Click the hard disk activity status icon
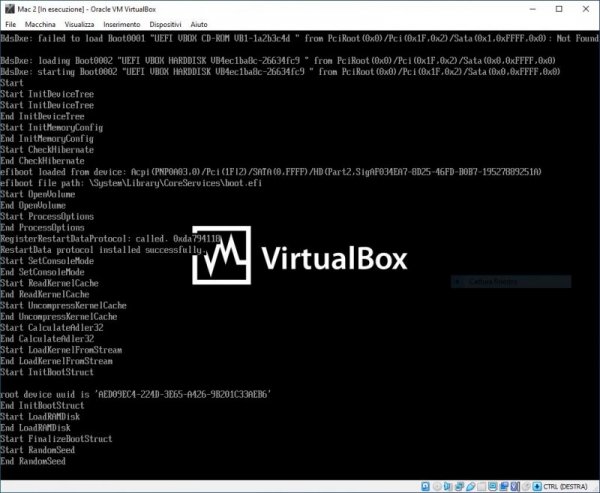Viewport: 600px width, 493px height. (426, 486)
